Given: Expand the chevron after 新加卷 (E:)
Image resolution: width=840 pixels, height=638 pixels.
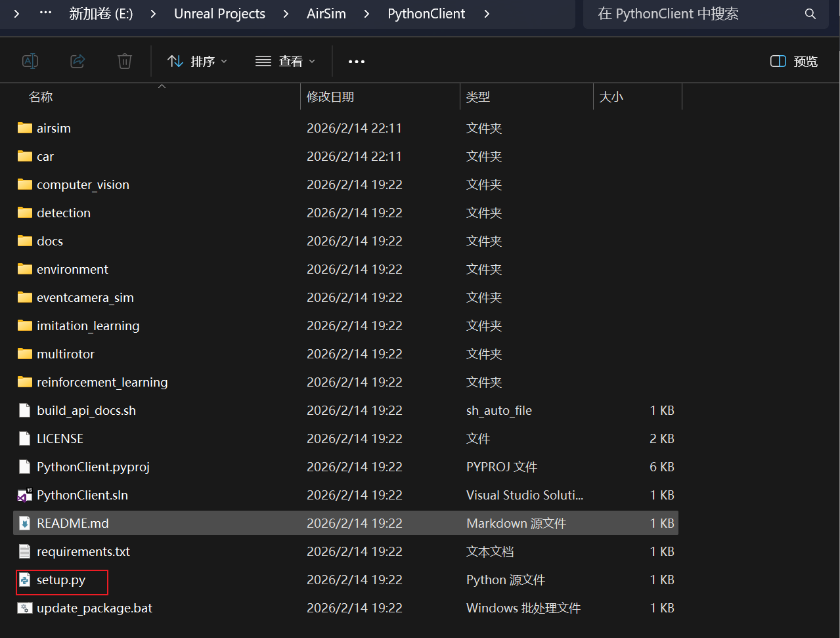Looking at the screenshot, I should [x=153, y=14].
